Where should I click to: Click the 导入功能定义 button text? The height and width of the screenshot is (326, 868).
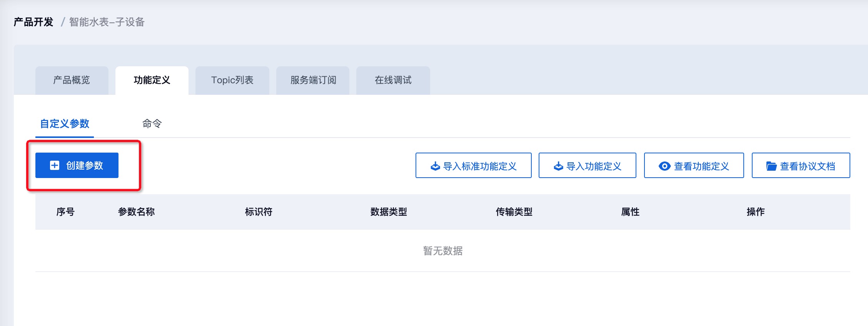pyautogui.click(x=594, y=166)
